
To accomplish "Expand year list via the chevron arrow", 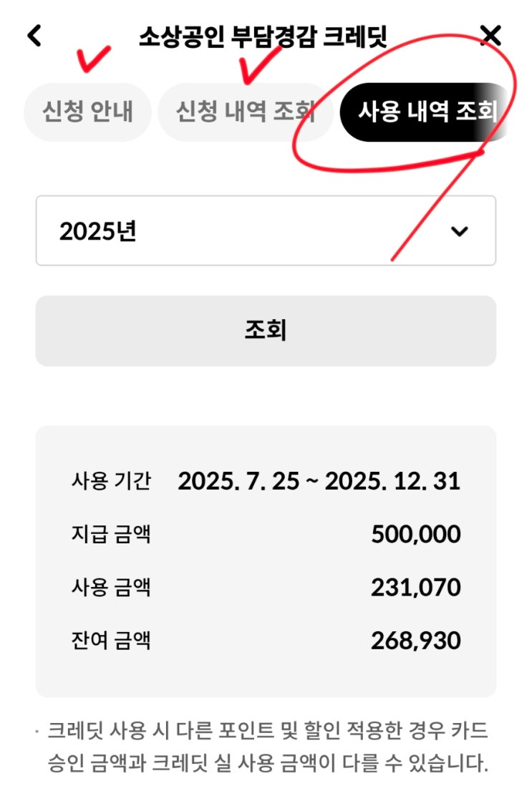I will [x=459, y=231].
